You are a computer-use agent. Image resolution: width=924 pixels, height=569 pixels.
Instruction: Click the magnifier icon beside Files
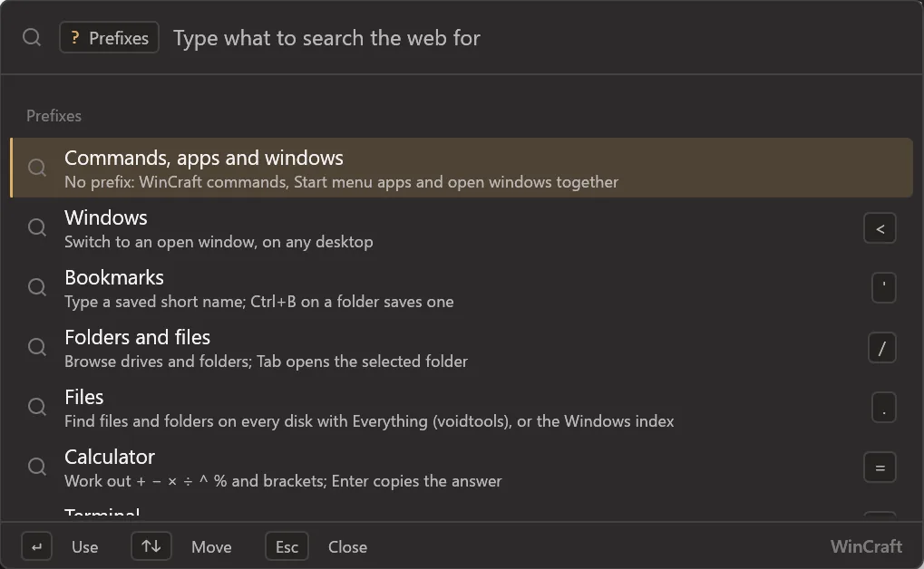[37, 407]
